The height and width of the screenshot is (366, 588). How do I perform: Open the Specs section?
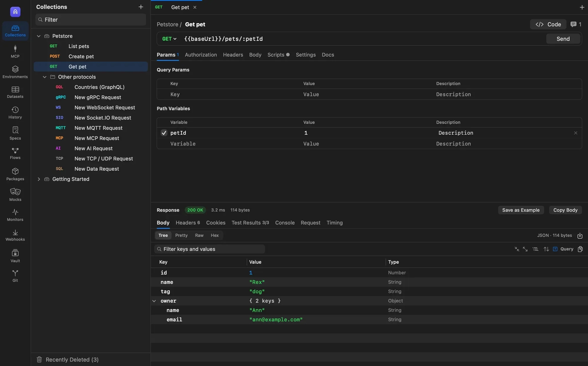pos(15,133)
